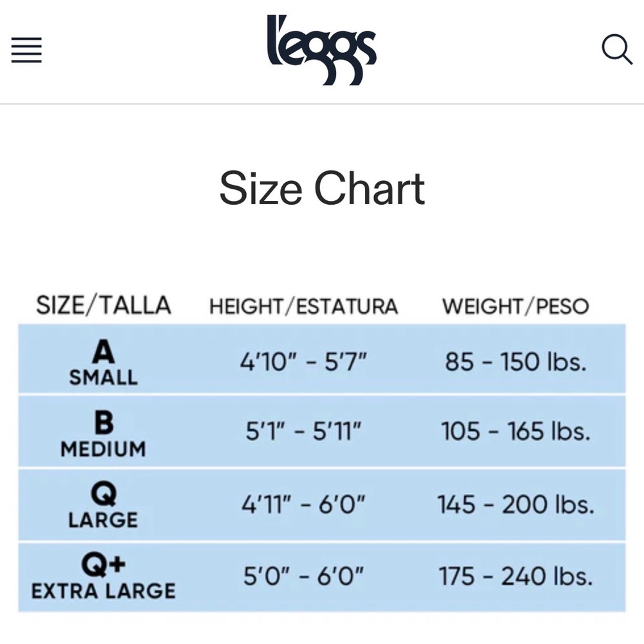Select the 105 - 165 lbs. weight
The height and width of the screenshot is (644, 644).
515,431
